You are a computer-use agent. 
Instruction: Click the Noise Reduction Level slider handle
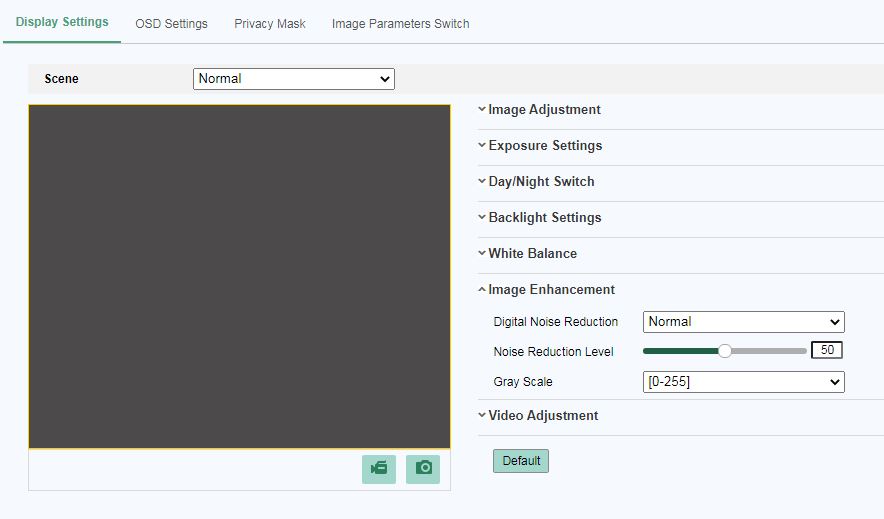(725, 351)
